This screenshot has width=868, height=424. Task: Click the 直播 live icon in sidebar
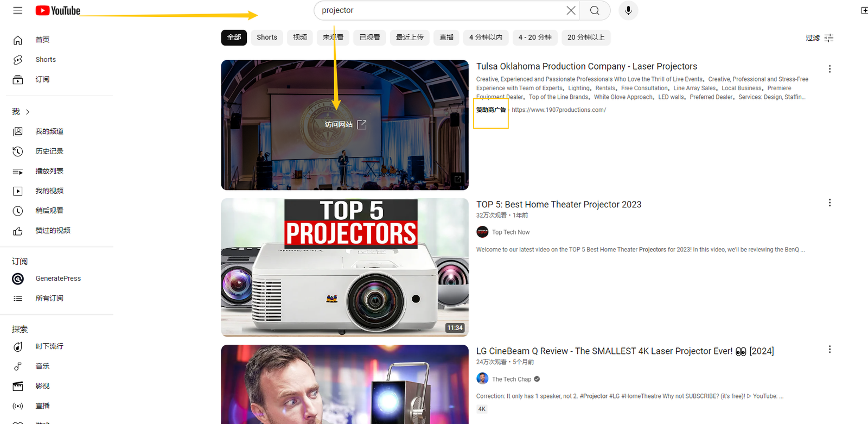point(18,406)
